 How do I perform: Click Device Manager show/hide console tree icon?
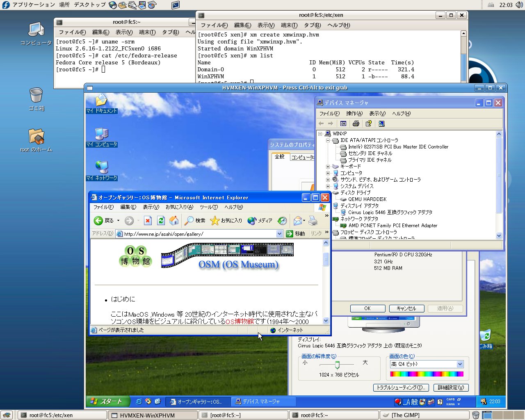point(343,123)
